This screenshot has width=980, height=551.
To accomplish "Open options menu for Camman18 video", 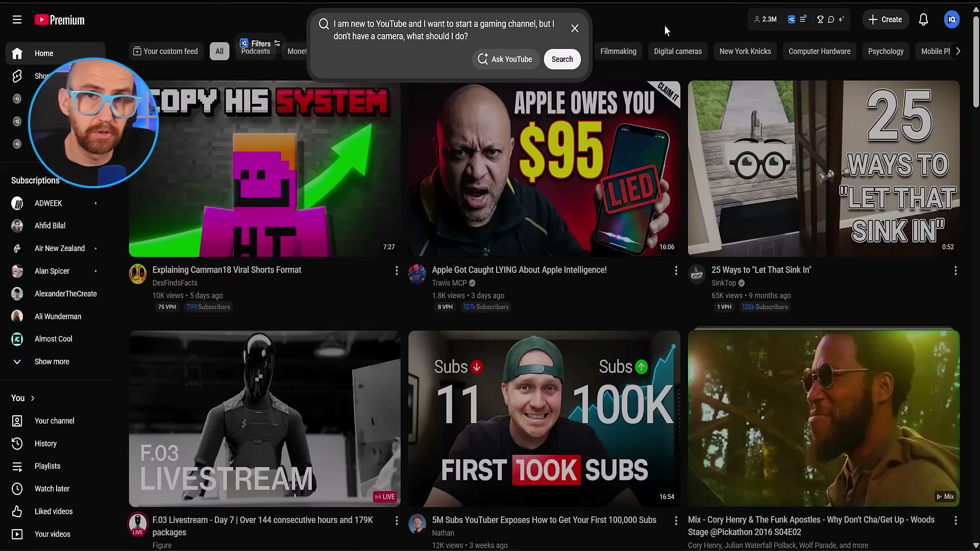I will [397, 270].
